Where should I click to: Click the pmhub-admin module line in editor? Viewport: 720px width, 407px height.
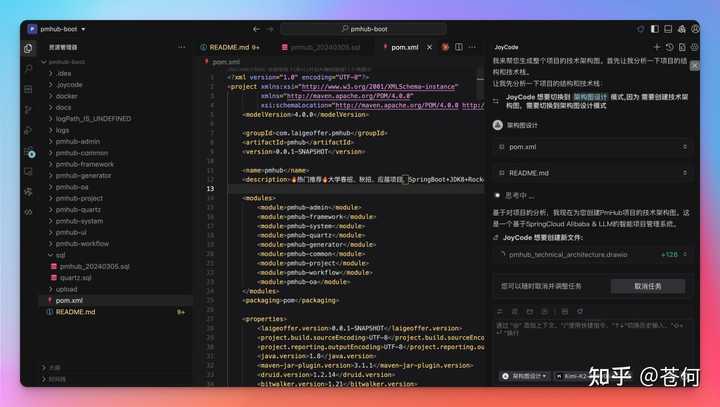click(309, 207)
